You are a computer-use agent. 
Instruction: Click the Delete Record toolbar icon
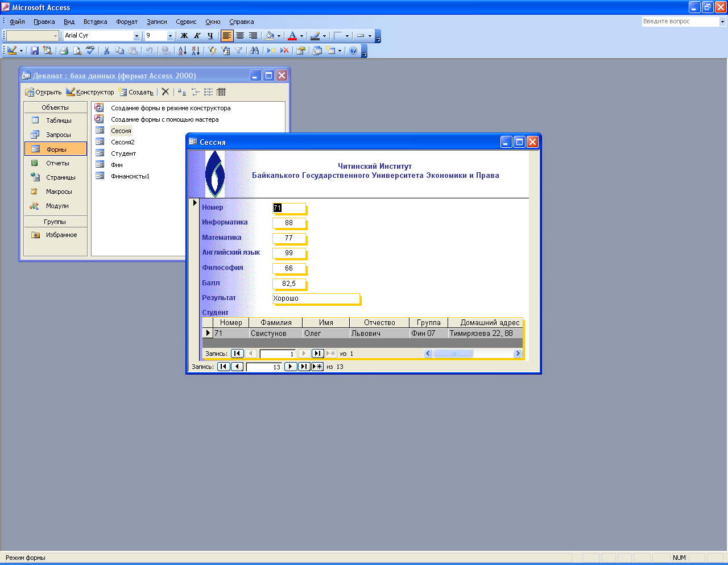click(284, 51)
